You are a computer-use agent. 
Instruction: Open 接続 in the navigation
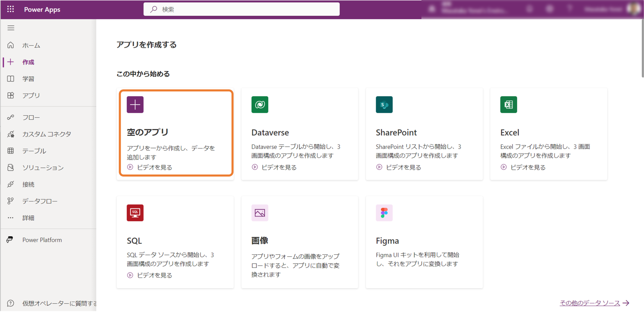tap(28, 185)
